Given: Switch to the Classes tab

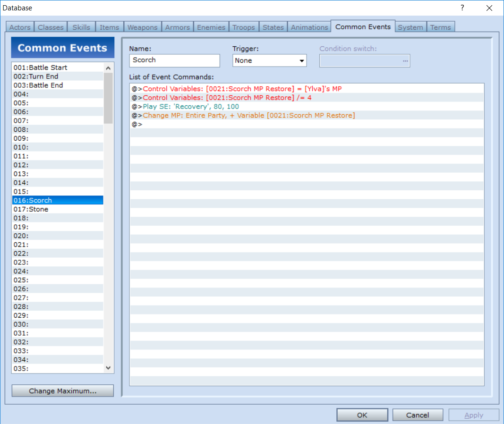Looking at the screenshot, I should [51, 27].
